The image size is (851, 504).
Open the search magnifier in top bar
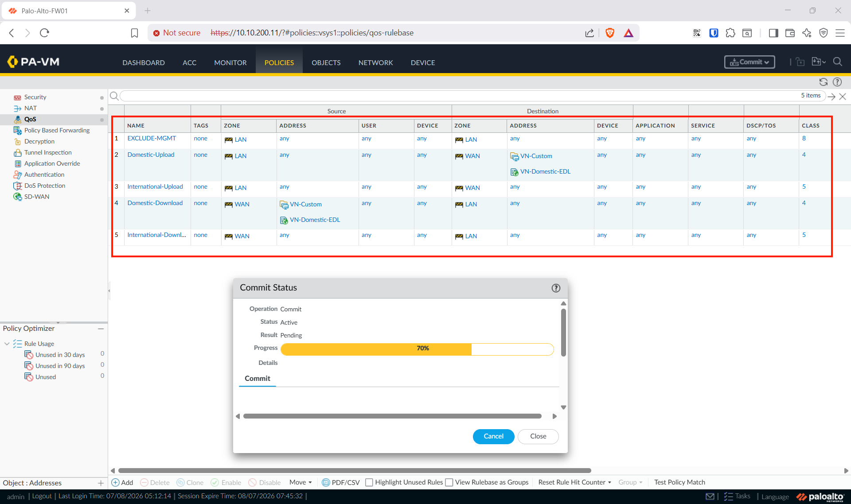(x=837, y=62)
